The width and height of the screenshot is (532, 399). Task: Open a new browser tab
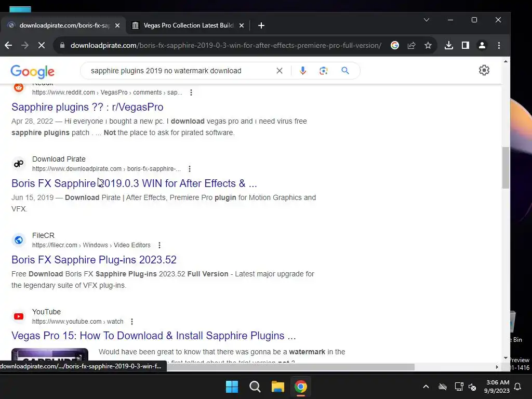point(261,25)
